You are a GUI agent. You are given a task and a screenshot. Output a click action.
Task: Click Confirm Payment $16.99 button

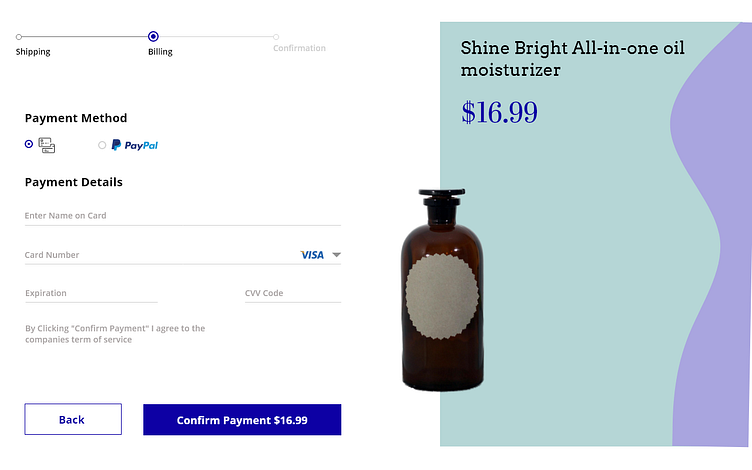click(x=242, y=420)
